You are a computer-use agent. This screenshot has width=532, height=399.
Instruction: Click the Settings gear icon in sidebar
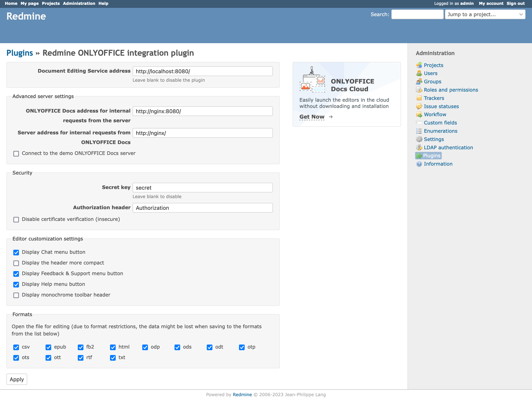tap(419, 139)
